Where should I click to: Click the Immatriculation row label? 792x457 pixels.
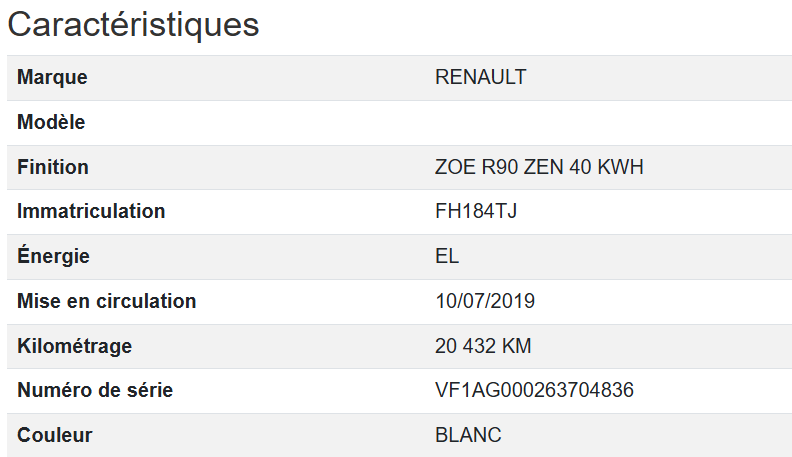point(91,212)
